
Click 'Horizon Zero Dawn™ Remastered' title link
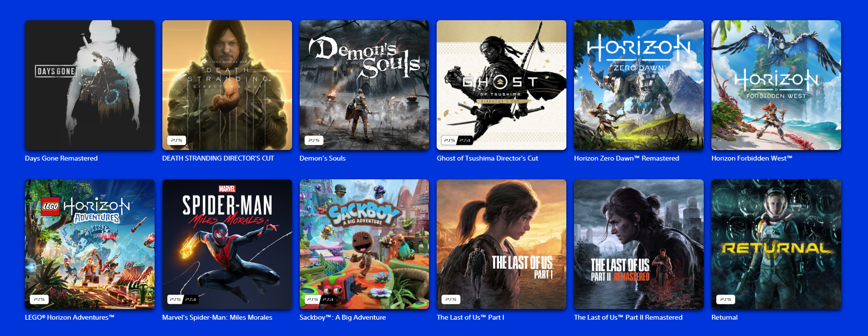(626, 158)
